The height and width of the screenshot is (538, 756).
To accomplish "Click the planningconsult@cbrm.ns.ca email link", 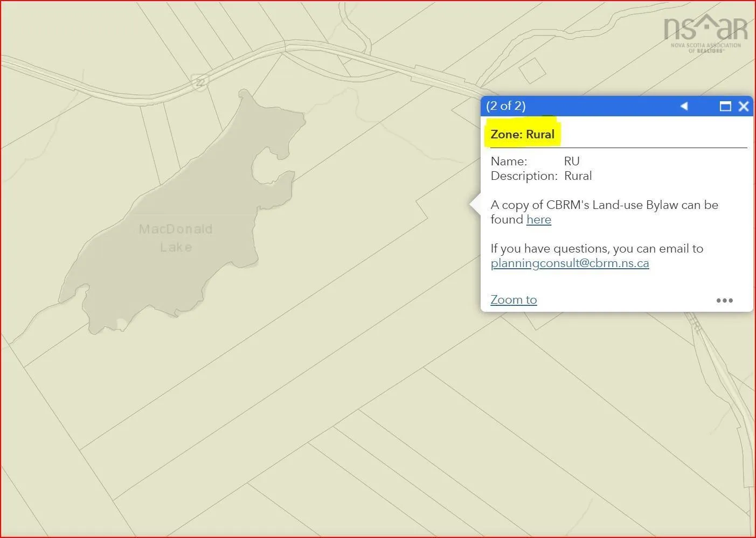I will tap(570, 263).
